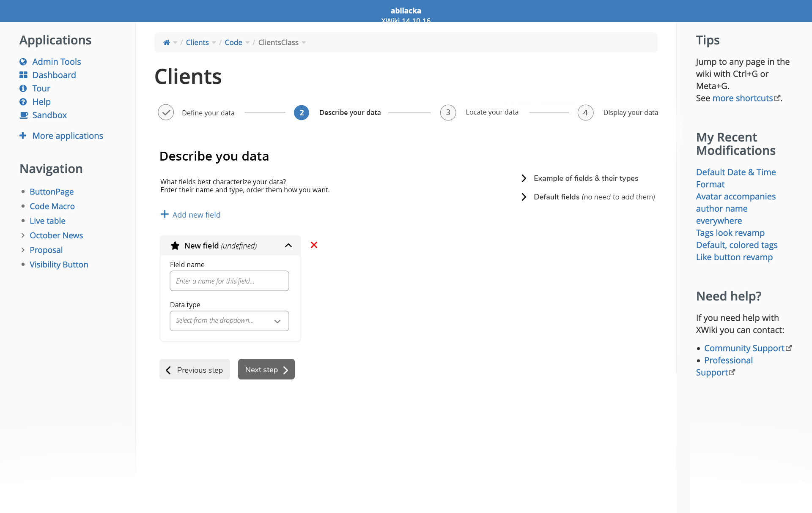Collapse the New field panel chevron

click(x=288, y=246)
